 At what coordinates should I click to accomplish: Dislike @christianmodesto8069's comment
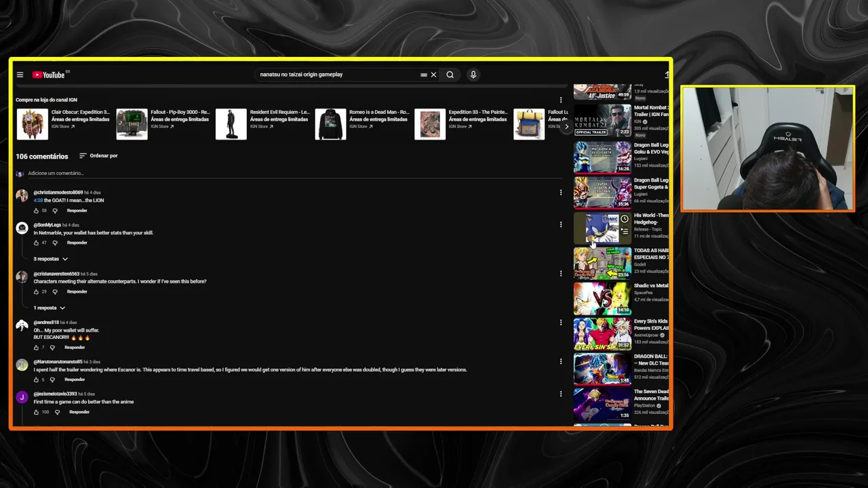coord(56,211)
